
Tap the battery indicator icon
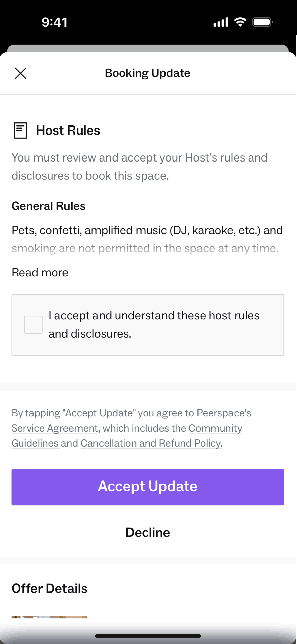[262, 22]
